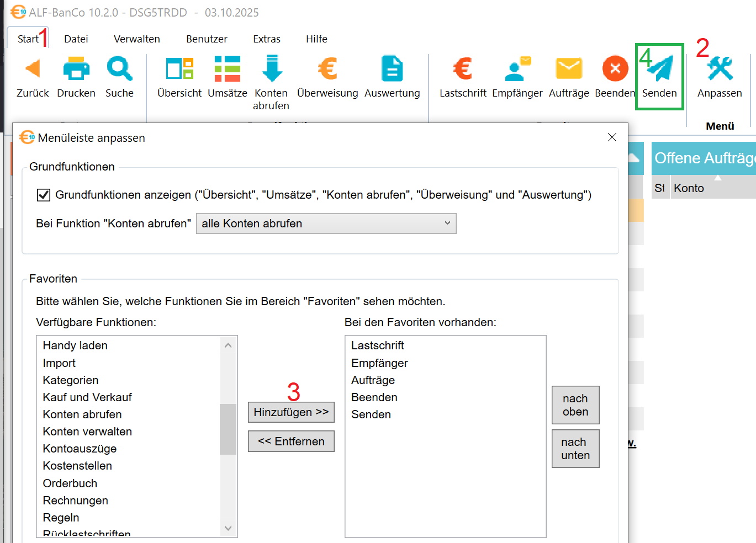Viewport: 756px width, 543px height.
Task: Move the favorite up with 'nach oben'
Action: (575, 405)
